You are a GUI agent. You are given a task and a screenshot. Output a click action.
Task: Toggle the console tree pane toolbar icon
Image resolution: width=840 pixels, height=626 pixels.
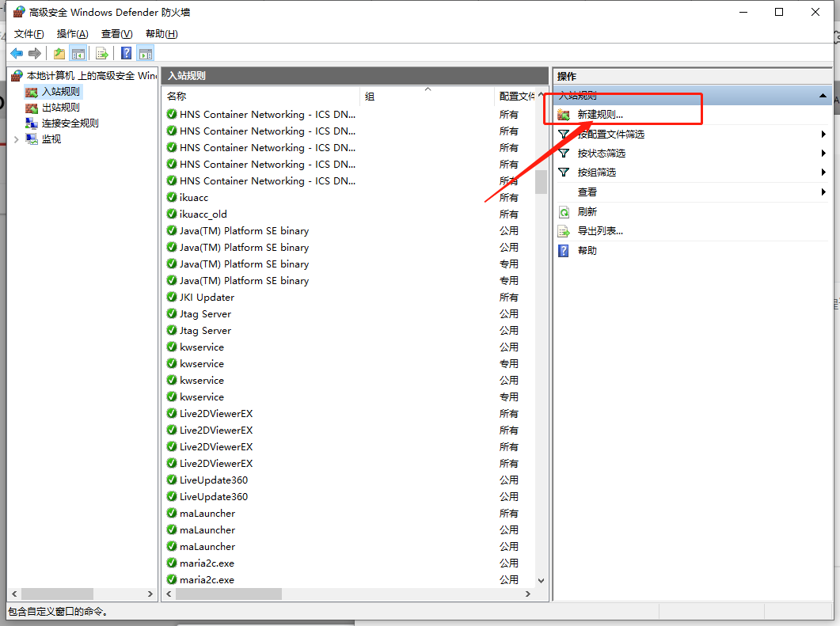[x=78, y=54]
